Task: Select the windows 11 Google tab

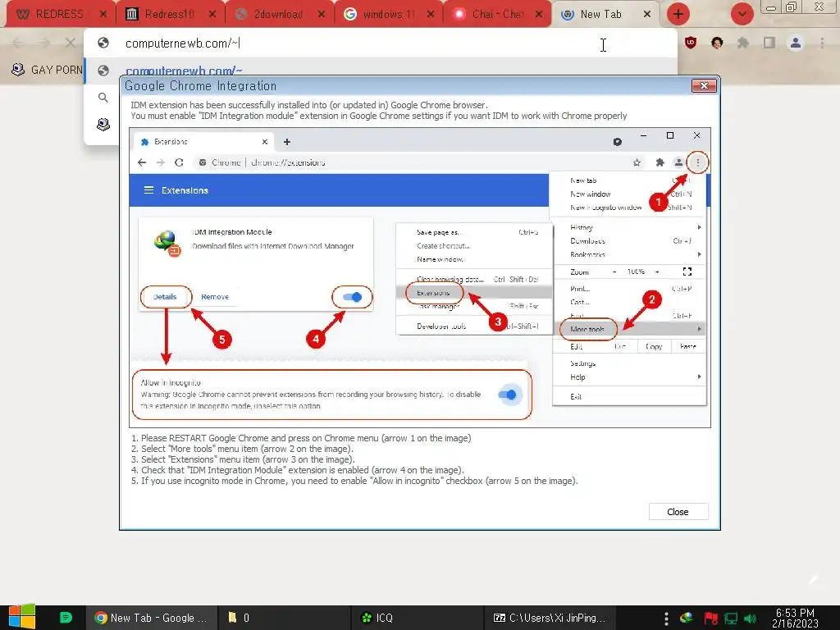Action: [x=387, y=14]
